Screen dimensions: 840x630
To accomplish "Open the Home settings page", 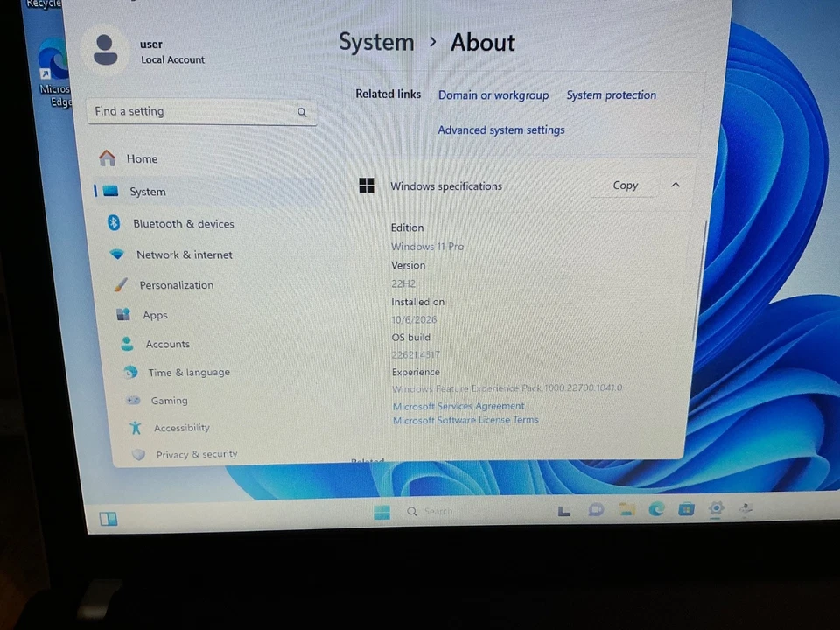I will point(142,158).
